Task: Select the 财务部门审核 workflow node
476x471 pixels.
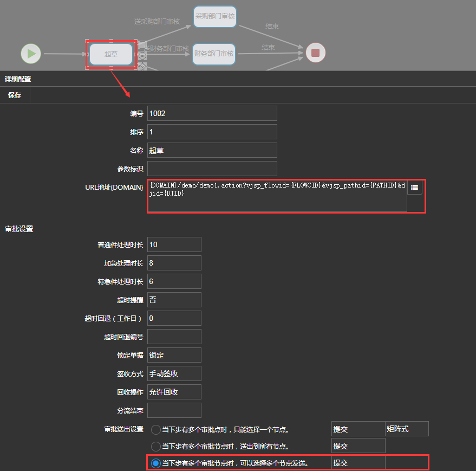Action: click(x=214, y=54)
